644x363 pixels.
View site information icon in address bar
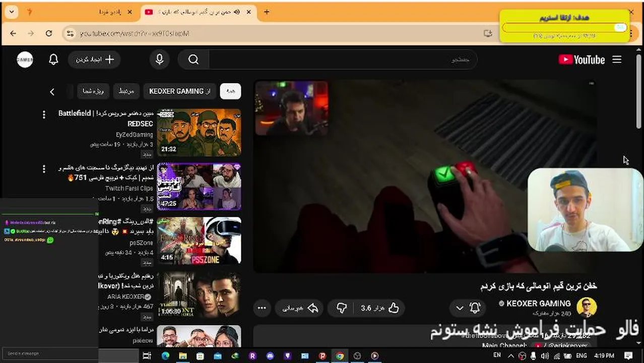pos(70,33)
